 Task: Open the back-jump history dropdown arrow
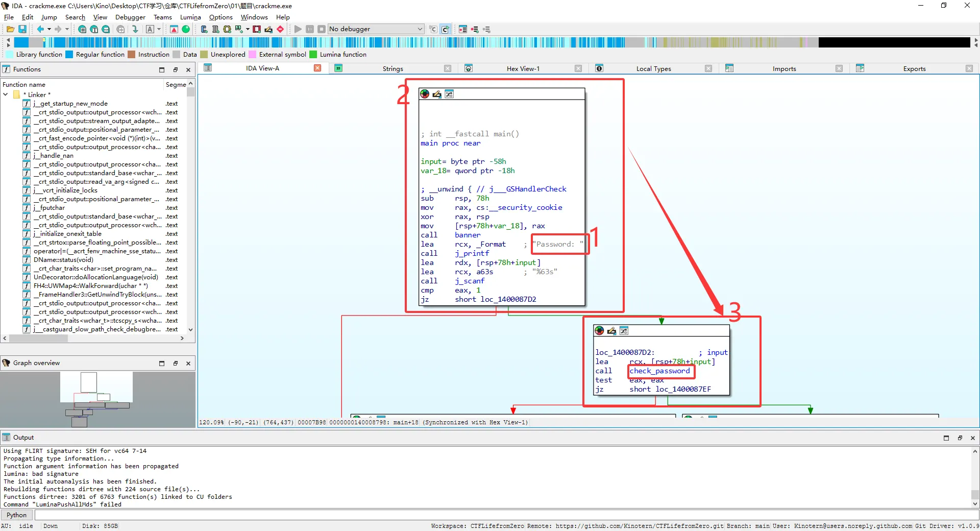click(49, 29)
